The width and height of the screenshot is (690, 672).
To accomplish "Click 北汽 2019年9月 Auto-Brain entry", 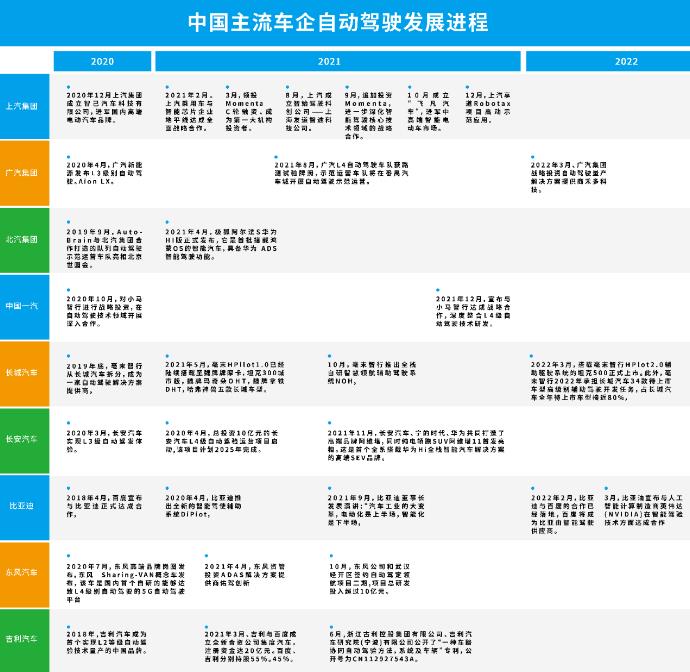I will 104,248.
